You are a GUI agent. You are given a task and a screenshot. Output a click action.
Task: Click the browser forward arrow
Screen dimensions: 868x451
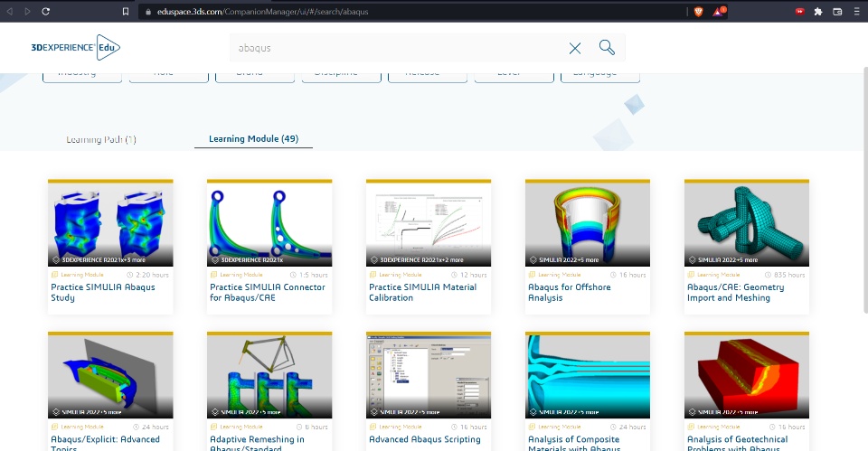click(x=27, y=11)
